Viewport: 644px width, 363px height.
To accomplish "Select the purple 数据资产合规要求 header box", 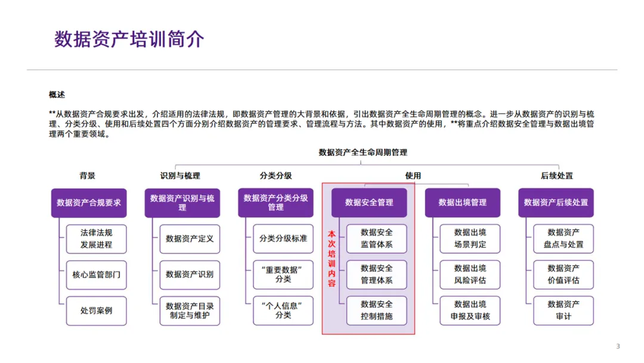I will pos(89,202).
